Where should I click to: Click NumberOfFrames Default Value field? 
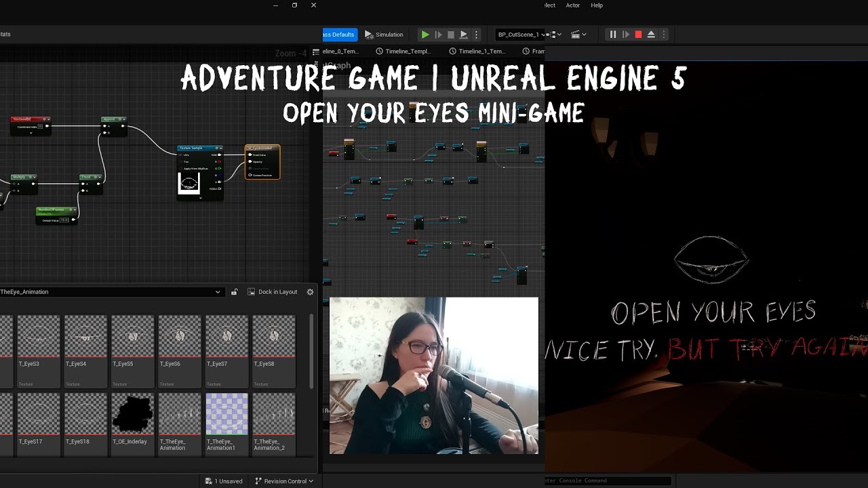64,220
